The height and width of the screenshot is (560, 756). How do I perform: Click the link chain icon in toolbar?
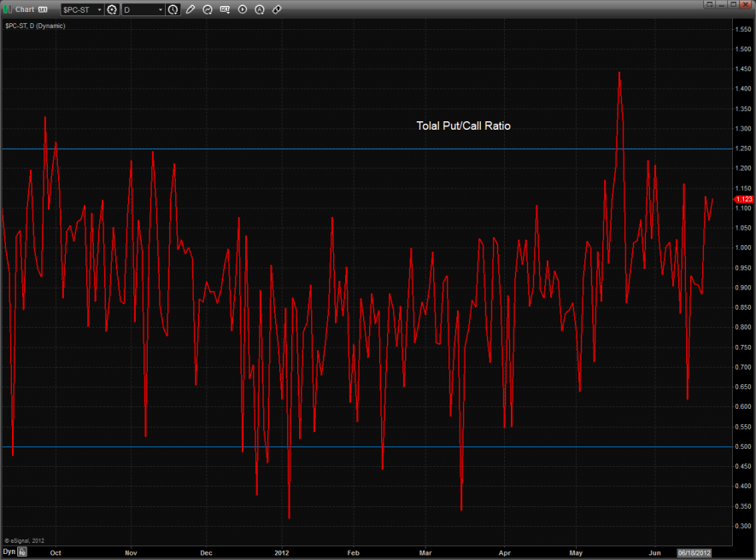(277, 9)
